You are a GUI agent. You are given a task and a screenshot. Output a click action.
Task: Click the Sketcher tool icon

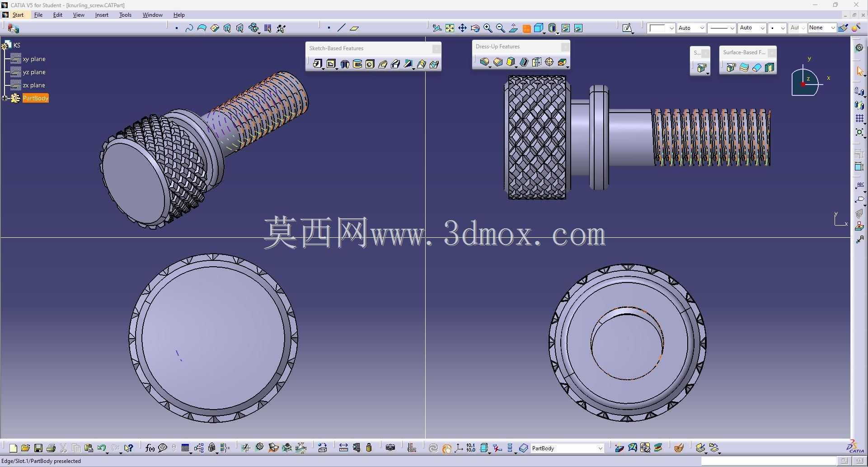627,28
